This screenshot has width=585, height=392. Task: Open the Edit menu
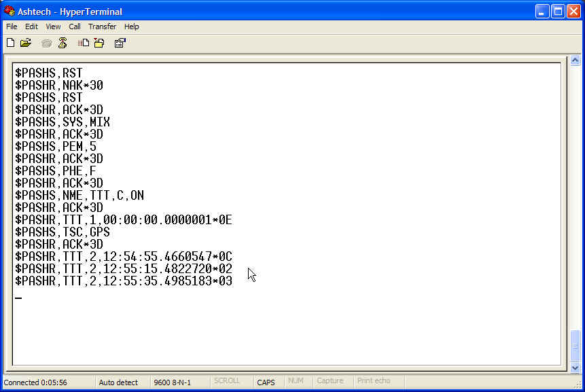(31, 26)
